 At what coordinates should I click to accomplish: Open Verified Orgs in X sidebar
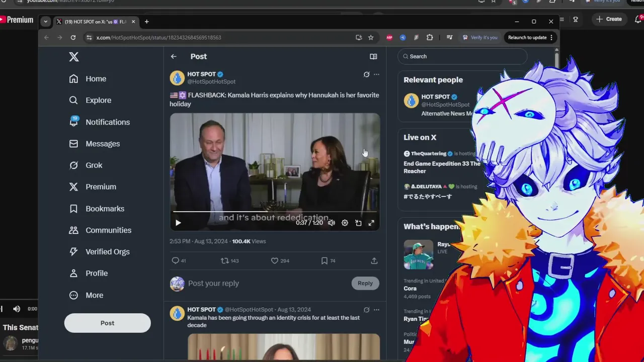[100, 252]
